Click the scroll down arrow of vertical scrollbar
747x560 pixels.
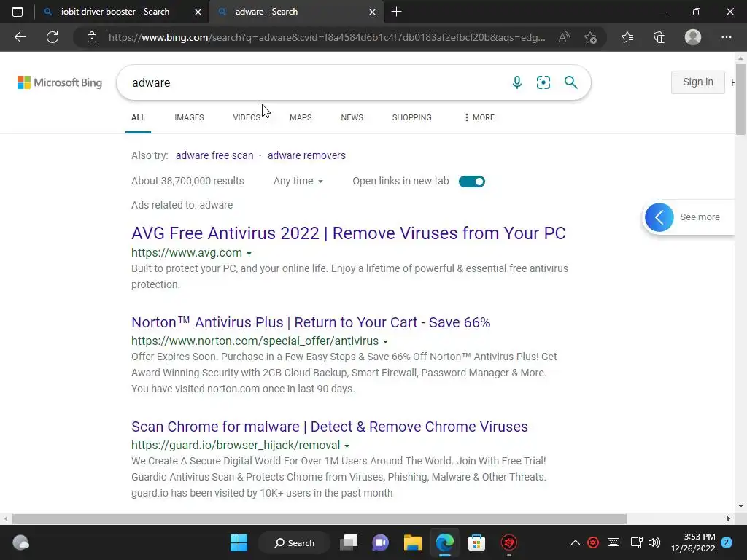[x=740, y=506]
